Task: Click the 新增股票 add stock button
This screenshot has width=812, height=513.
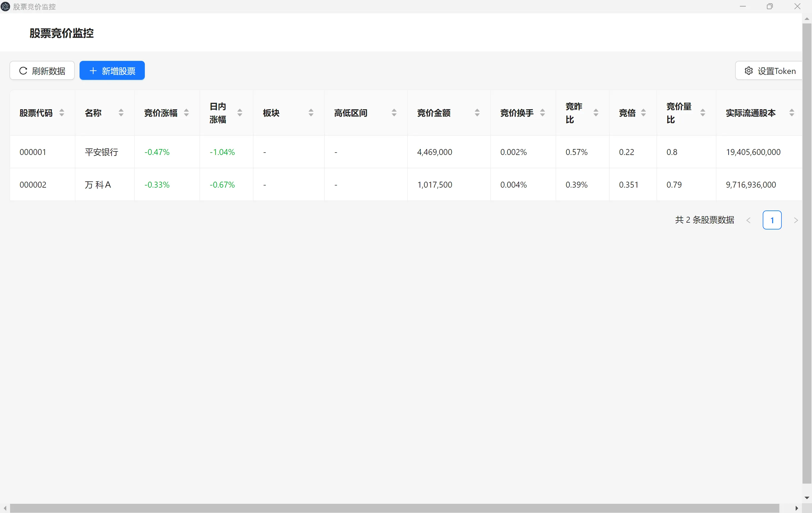Action: pyautogui.click(x=112, y=70)
